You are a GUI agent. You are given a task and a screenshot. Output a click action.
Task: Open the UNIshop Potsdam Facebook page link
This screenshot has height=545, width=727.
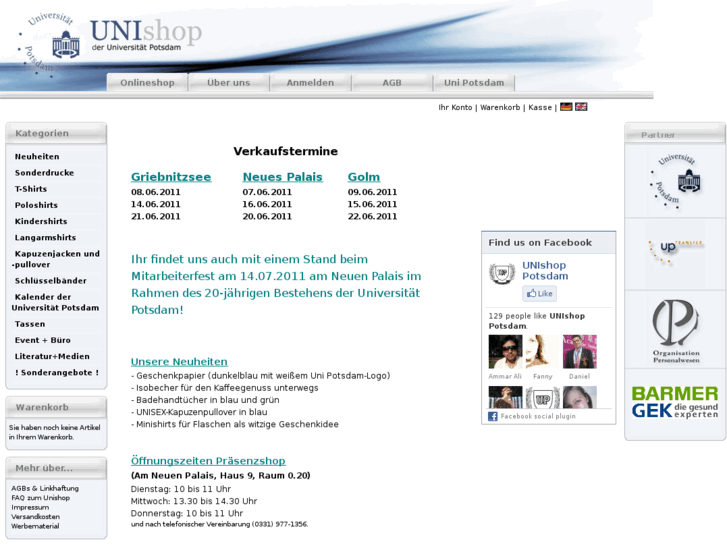[x=545, y=270]
